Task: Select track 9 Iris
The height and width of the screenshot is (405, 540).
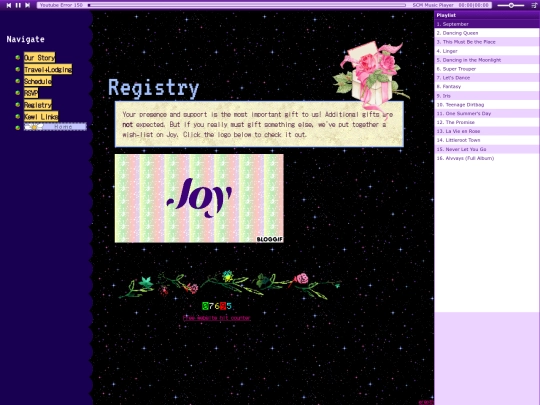Action: coord(487,96)
